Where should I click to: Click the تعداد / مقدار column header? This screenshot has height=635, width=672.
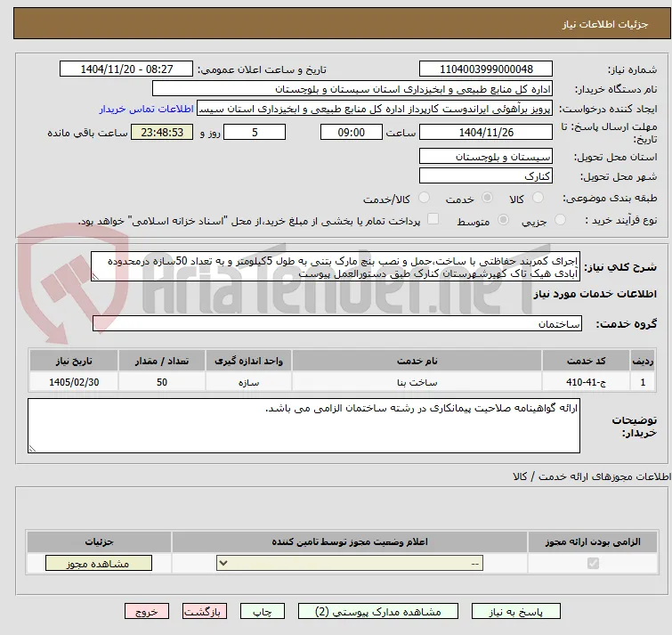pyautogui.click(x=162, y=361)
